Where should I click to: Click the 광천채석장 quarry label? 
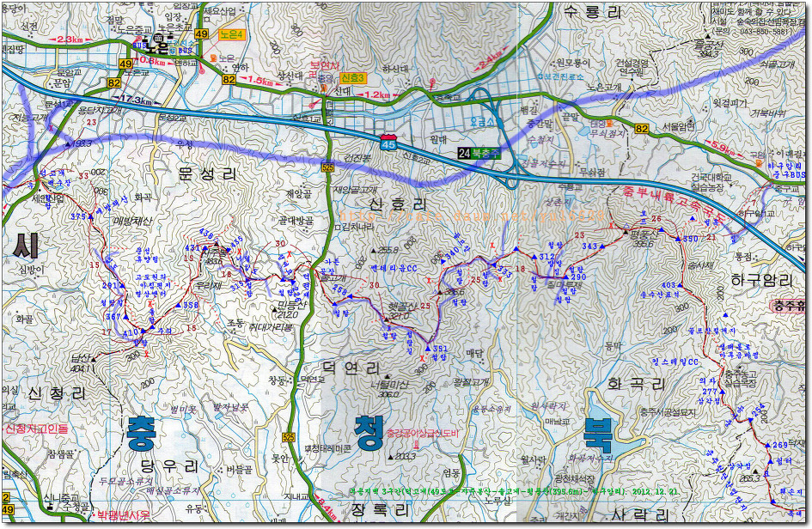point(574,479)
